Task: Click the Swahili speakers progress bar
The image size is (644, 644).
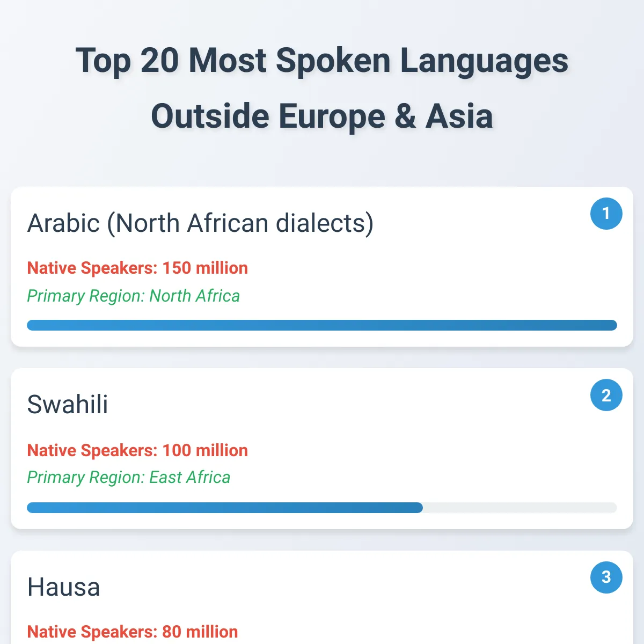Action: pyautogui.click(x=322, y=508)
